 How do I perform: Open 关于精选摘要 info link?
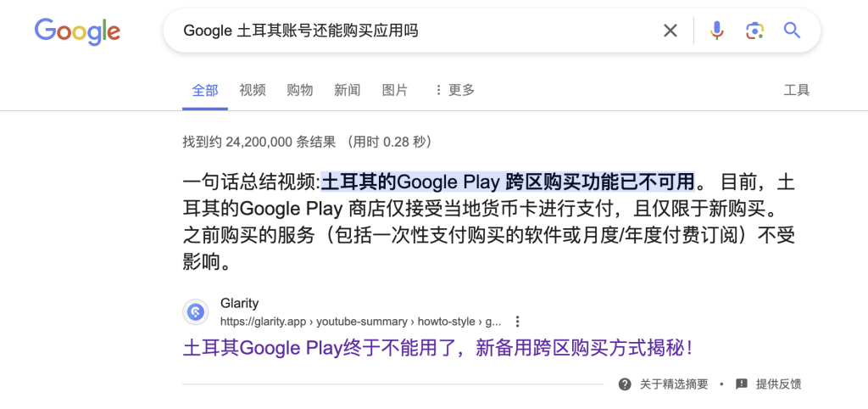[x=674, y=384]
